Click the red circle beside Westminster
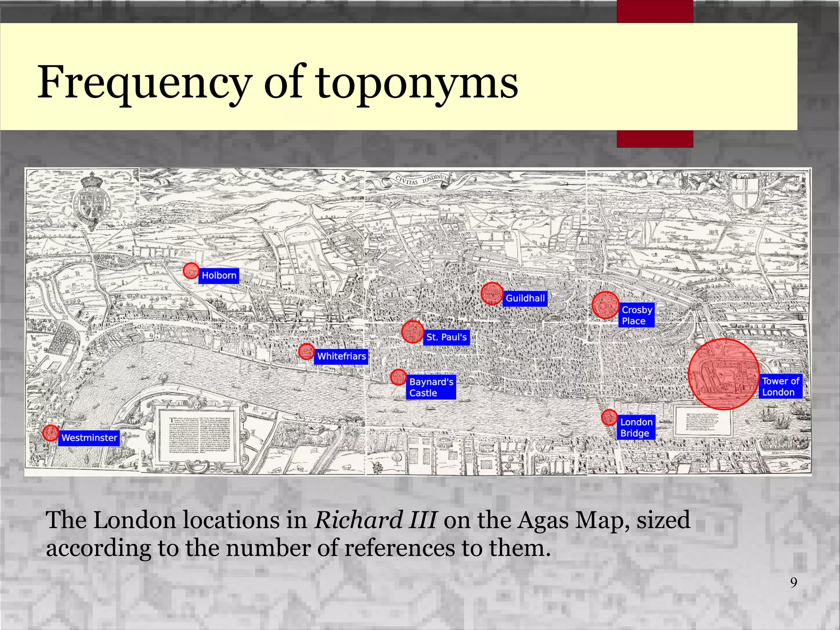The width and height of the screenshot is (840, 630). tap(51, 433)
